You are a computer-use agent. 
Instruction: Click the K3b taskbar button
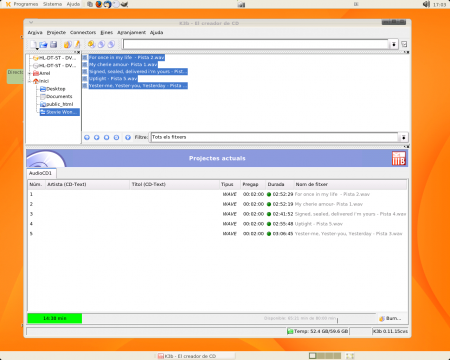click(195, 356)
